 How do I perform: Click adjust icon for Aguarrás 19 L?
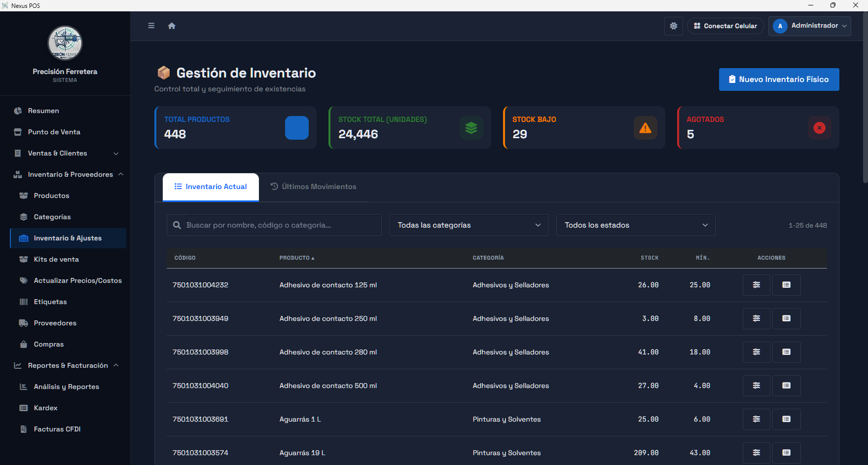pyautogui.click(x=757, y=453)
